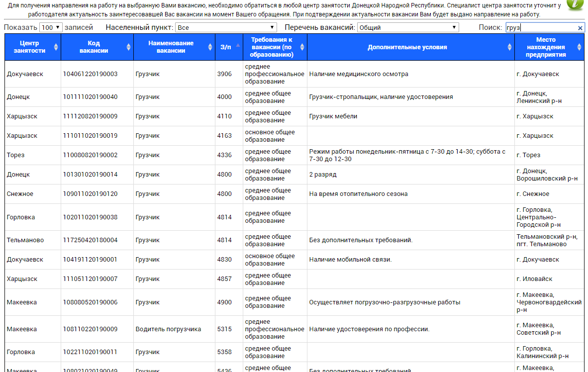This screenshot has width=588, height=372.
Task: Select vacancy code 104061220190003
Action: 90,74
